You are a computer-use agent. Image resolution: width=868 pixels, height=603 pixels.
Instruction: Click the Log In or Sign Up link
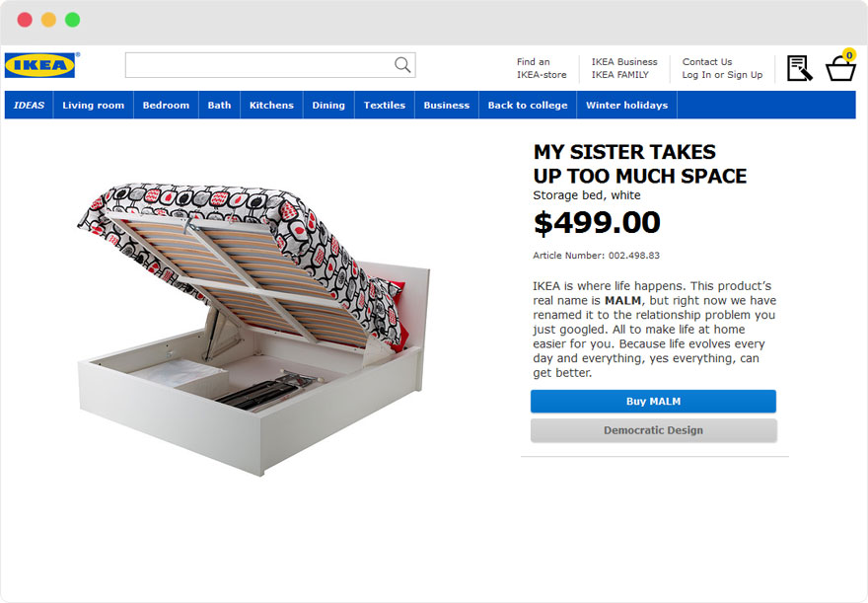click(722, 75)
